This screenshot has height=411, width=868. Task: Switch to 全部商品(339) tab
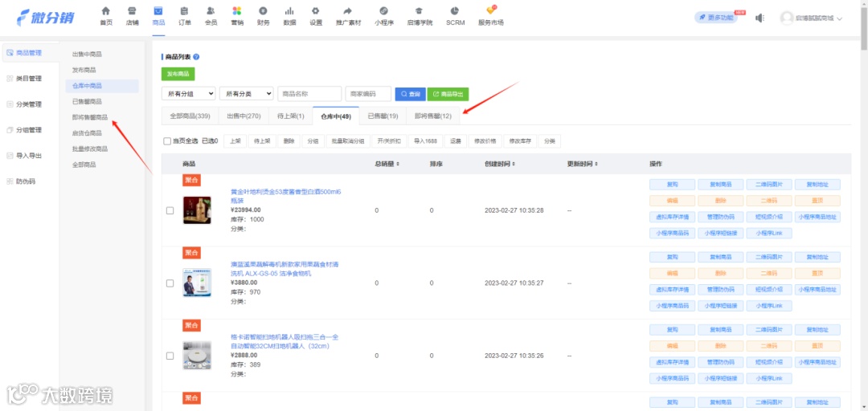pyautogui.click(x=190, y=116)
